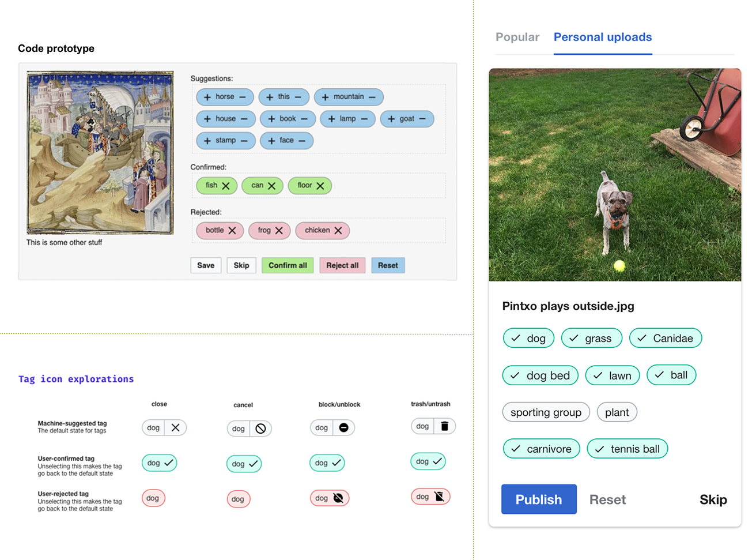Click the minus icon on the book tag
756x560 pixels.
(x=304, y=119)
